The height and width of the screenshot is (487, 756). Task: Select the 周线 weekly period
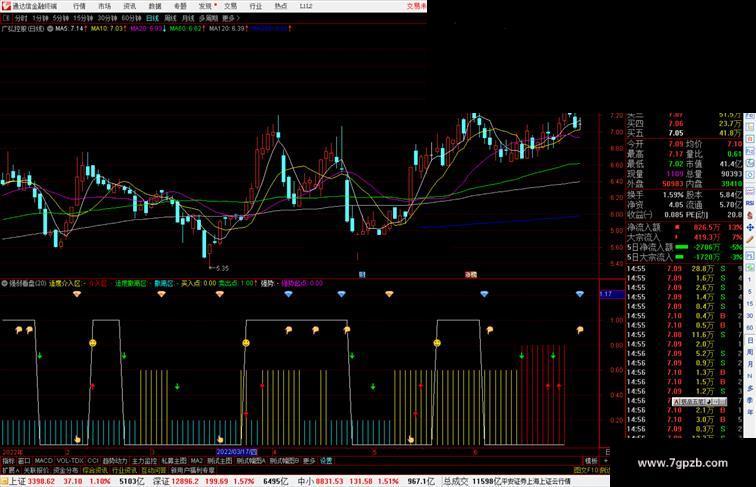[170, 18]
